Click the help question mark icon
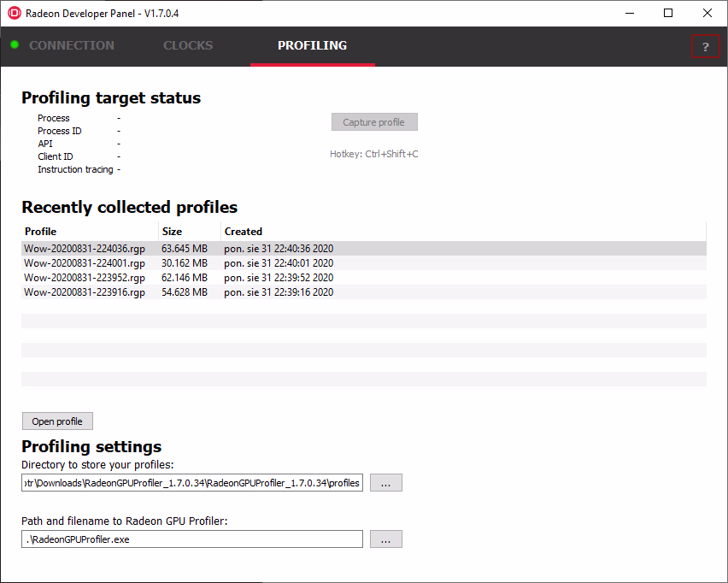 (x=705, y=47)
